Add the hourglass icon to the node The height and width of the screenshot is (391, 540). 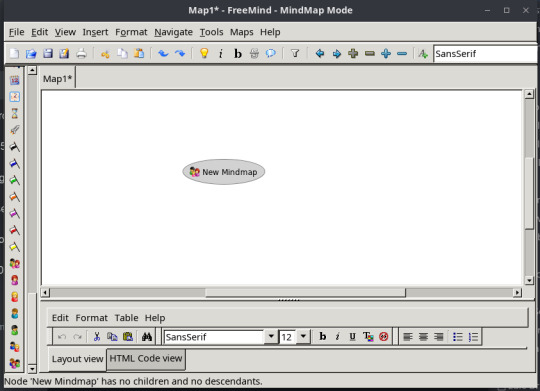coord(14,113)
